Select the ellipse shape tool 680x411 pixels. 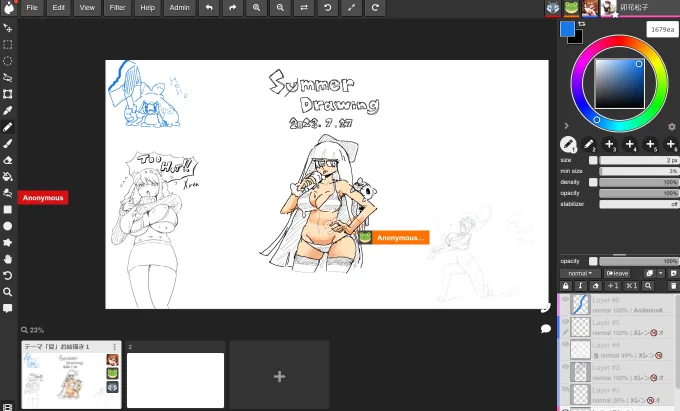tap(7, 226)
